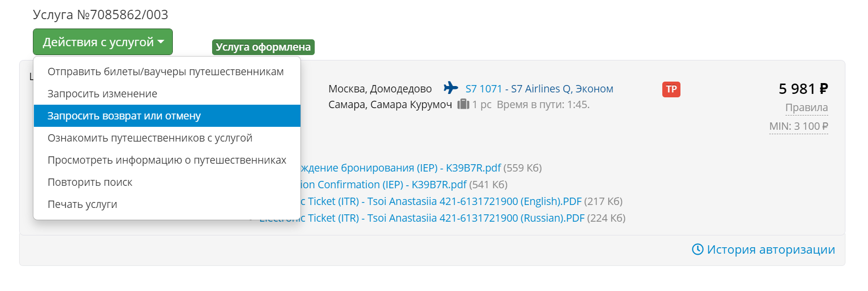Click the caret arrow on Действия с услугой
This screenshot has width=868, height=291.
point(161,42)
